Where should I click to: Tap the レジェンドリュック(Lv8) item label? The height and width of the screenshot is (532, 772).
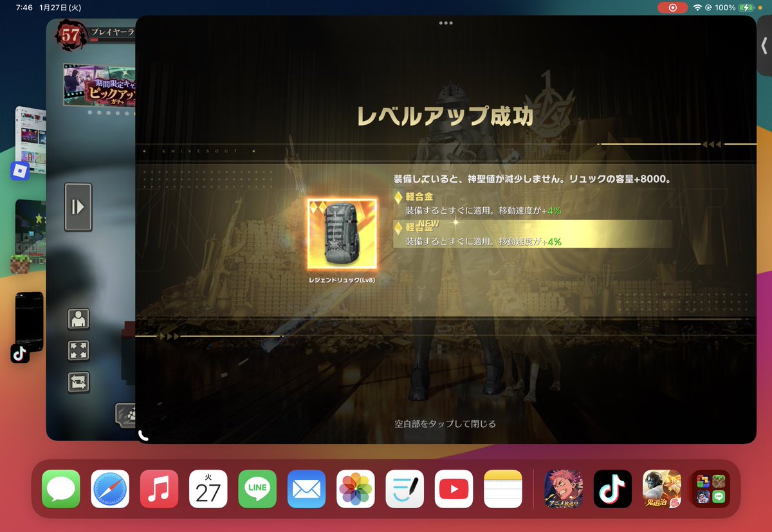(342, 280)
